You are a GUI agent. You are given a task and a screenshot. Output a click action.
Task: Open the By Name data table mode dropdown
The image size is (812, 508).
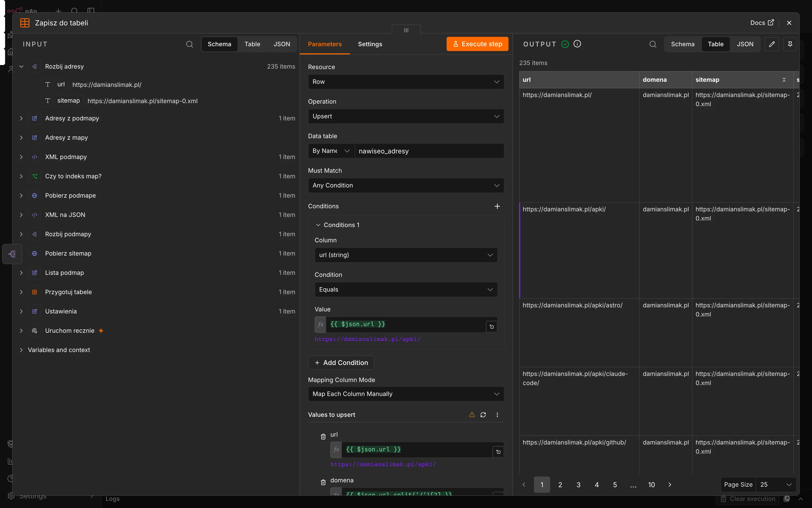coord(331,151)
